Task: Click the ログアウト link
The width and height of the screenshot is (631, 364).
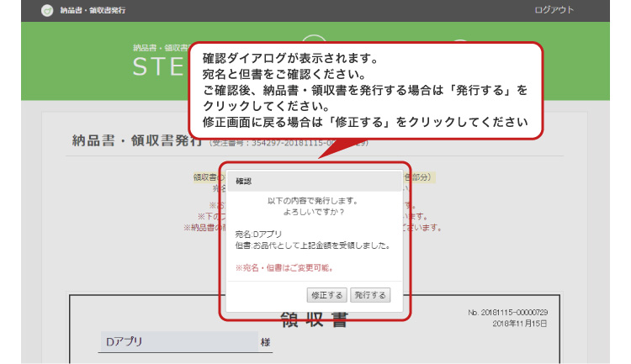Action: click(554, 10)
